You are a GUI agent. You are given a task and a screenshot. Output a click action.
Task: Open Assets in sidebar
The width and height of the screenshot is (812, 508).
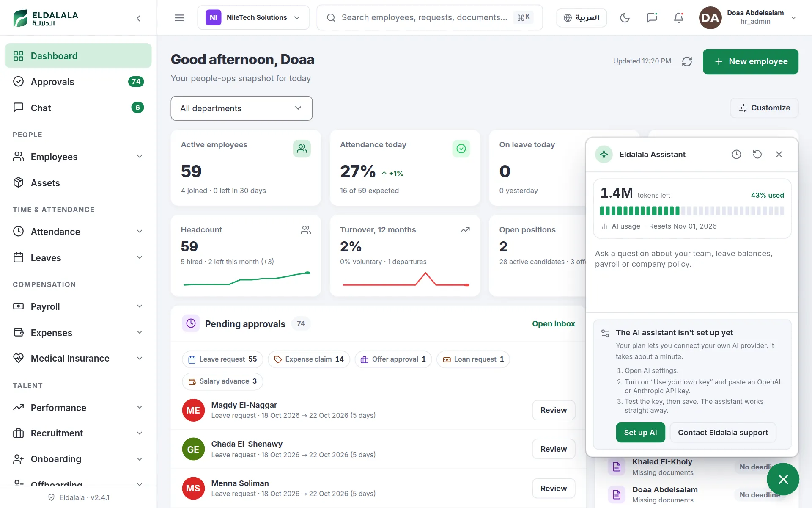click(x=78, y=183)
